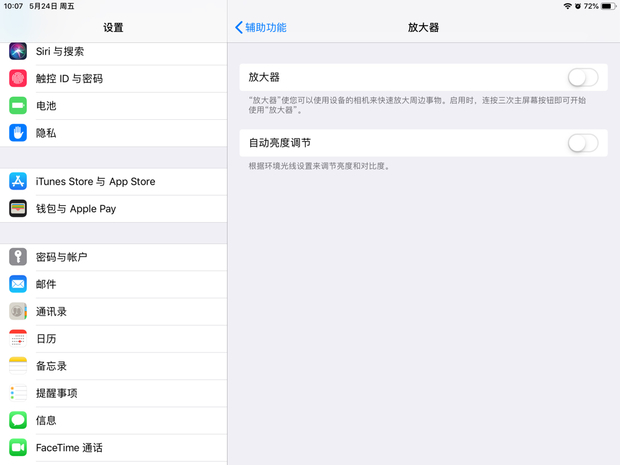The width and height of the screenshot is (620, 465).
Task: Tap the gray key icon for 密码与帐户
Action: (x=18, y=257)
